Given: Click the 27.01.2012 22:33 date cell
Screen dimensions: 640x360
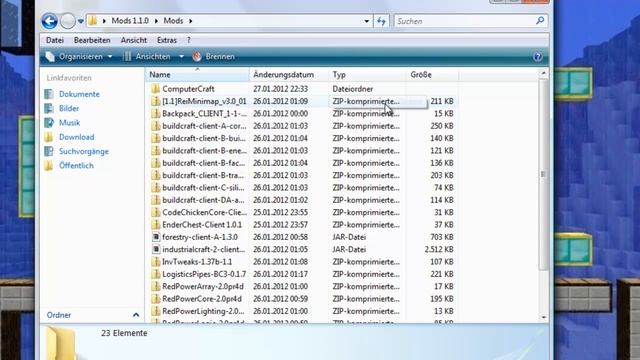Looking at the screenshot, I should [280, 89].
